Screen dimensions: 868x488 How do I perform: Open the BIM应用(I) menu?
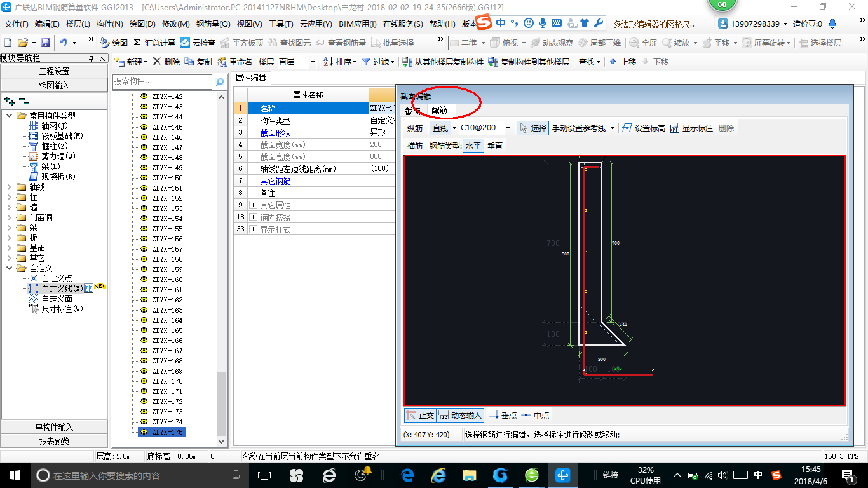(357, 24)
